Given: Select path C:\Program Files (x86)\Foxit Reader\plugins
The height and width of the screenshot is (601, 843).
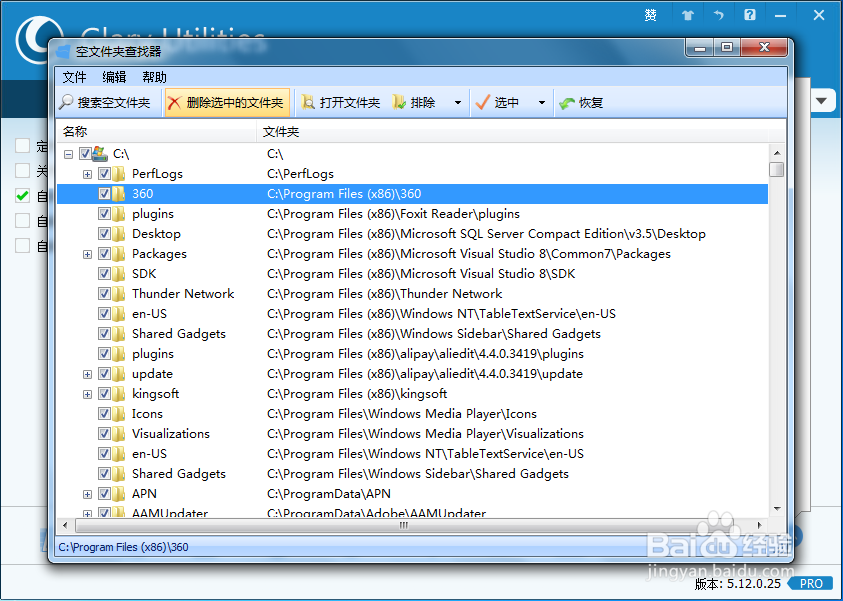Looking at the screenshot, I should (x=393, y=214).
